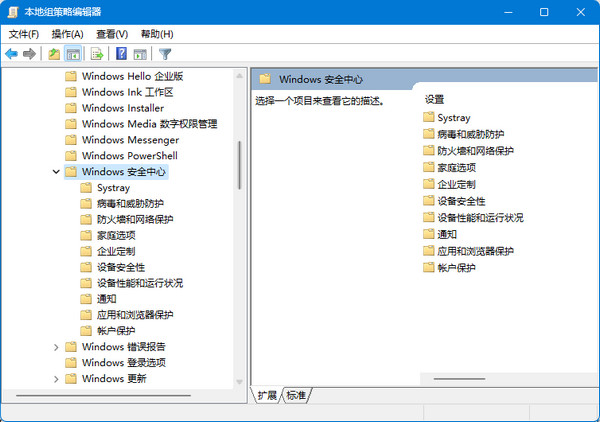Select Windows 错误报告 in the tree
Image resolution: width=600 pixels, height=422 pixels.
tap(115, 347)
